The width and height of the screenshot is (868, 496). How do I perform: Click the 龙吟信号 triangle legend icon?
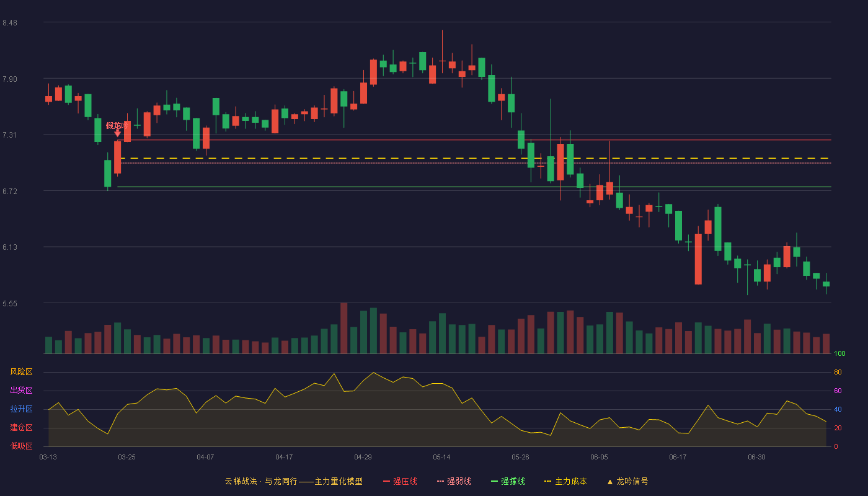pos(609,482)
